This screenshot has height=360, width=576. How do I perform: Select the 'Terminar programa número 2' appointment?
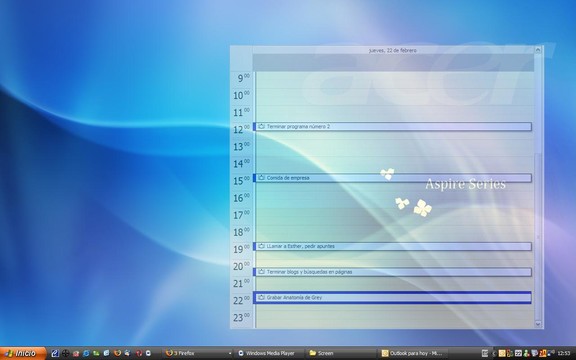(392, 126)
